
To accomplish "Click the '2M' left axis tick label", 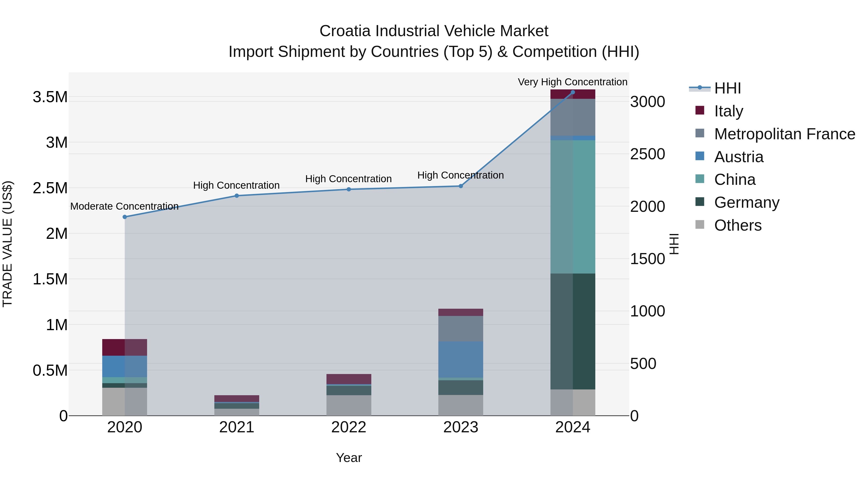I will pyautogui.click(x=57, y=234).
